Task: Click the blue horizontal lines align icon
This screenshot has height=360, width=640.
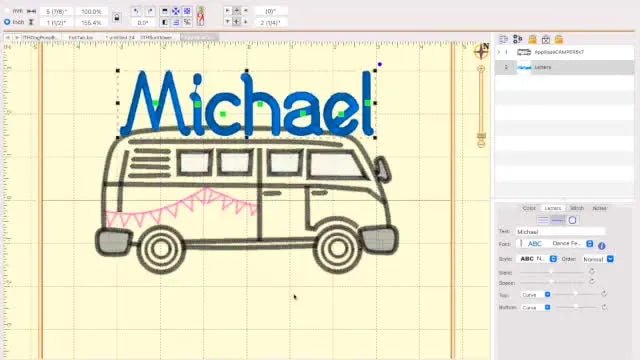Action: pos(176,22)
